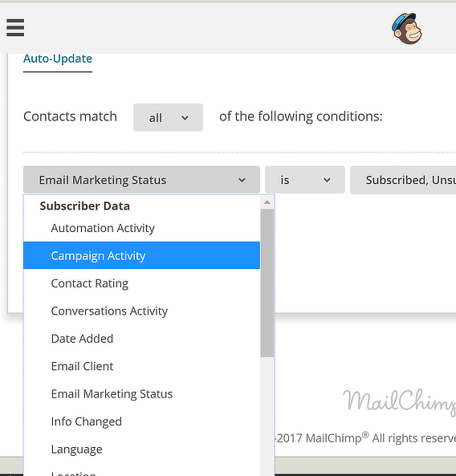Open the Subscribed status value dropdown
This screenshot has width=456, height=476.
[x=403, y=180]
